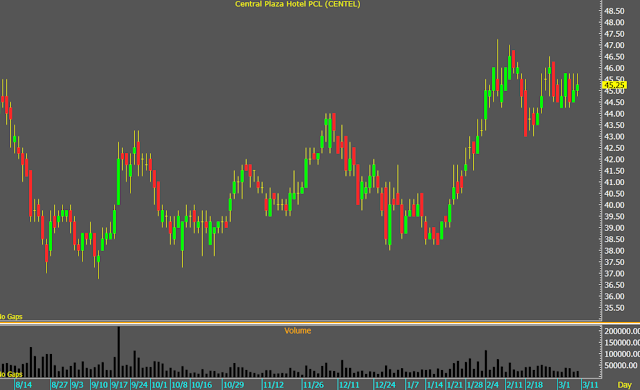This screenshot has height=390, width=640.
Task: Select the 8/27 date marker
Action: pos(60,385)
